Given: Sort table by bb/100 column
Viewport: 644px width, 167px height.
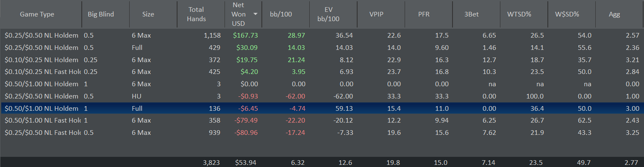Looking at the screenshot, I should [286, 14].
